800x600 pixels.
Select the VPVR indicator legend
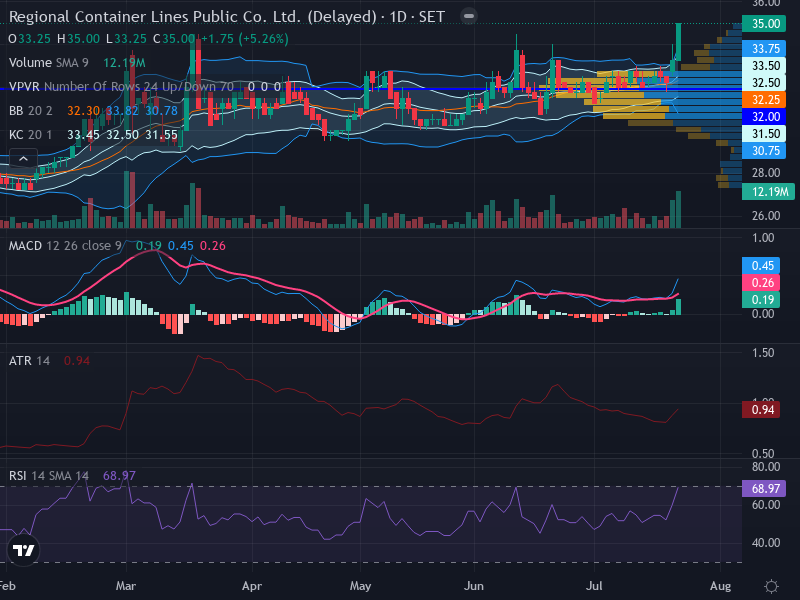[x=121, y=87]
